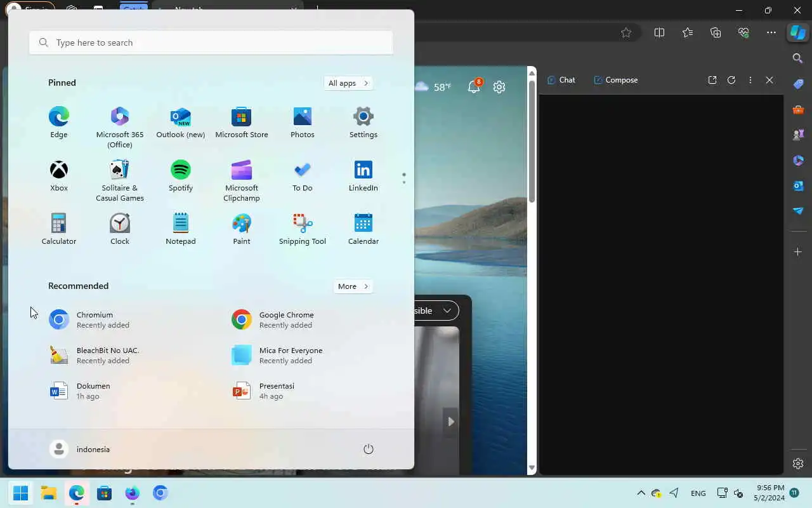
Task: Open Copilot pane more options menu
Action: 750,80
